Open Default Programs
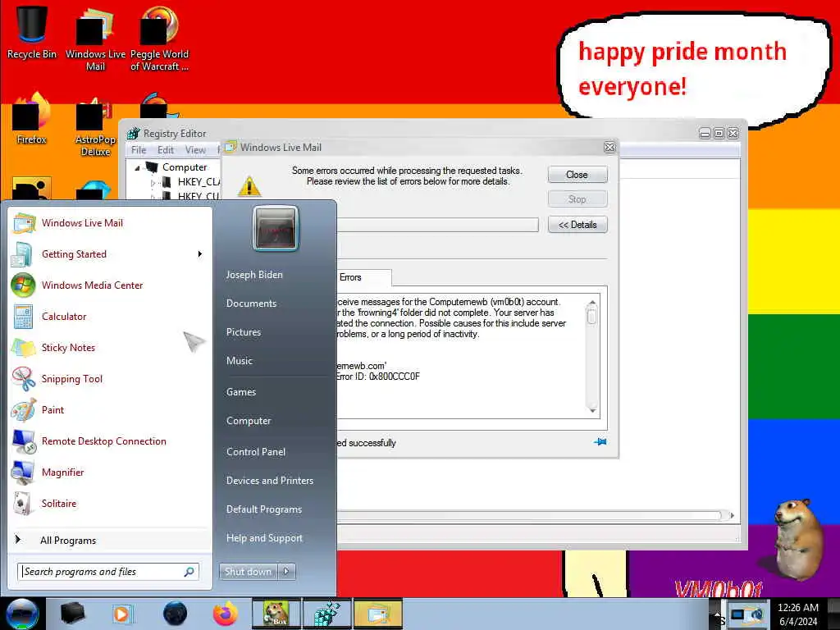This screenshot has height=630, width=840. [263, 509]
